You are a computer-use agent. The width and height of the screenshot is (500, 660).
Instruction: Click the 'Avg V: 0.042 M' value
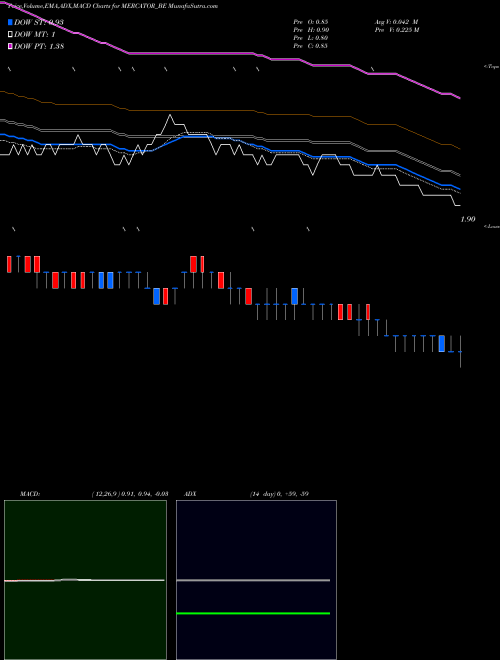point(396,22)
